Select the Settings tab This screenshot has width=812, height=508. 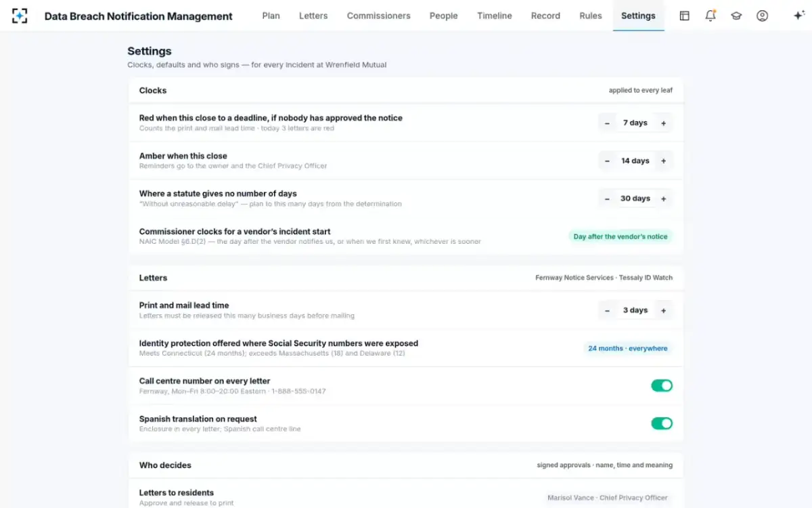pos(638,16)
